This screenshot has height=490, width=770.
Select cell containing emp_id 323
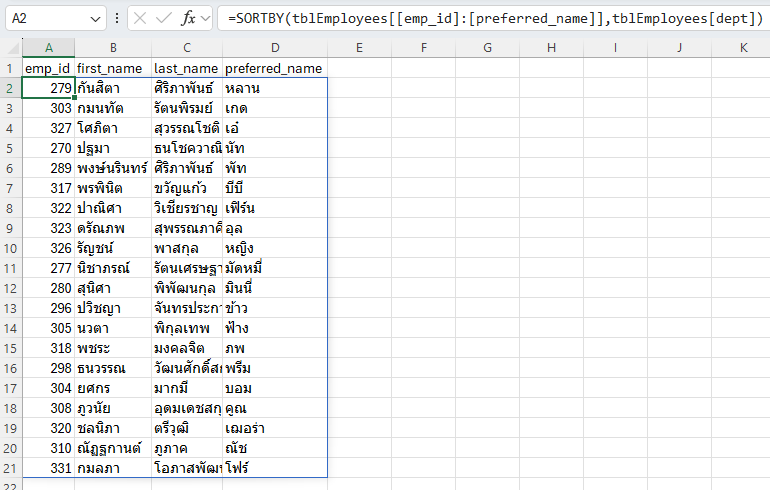(49, 228)
